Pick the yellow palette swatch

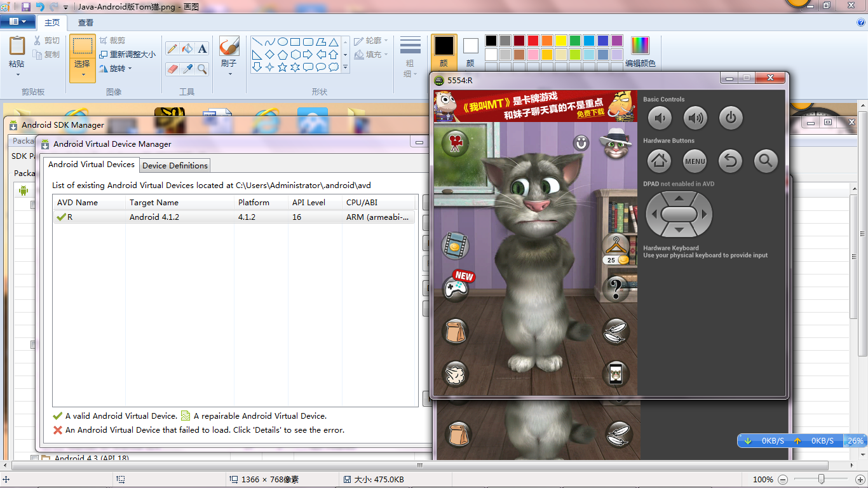pos(561,41)
